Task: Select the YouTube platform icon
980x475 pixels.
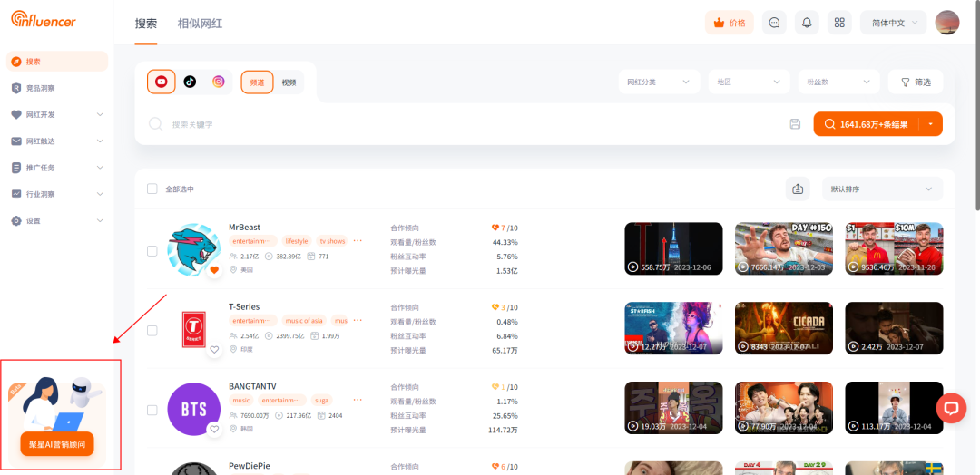Action: (162, 82)
